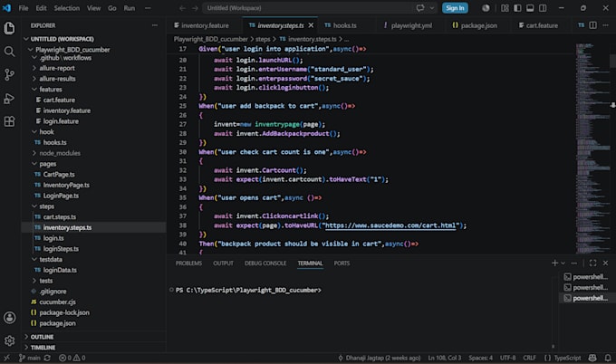Click the Customize Layout icon
The image size is (616, 364).
coord(505,8)
